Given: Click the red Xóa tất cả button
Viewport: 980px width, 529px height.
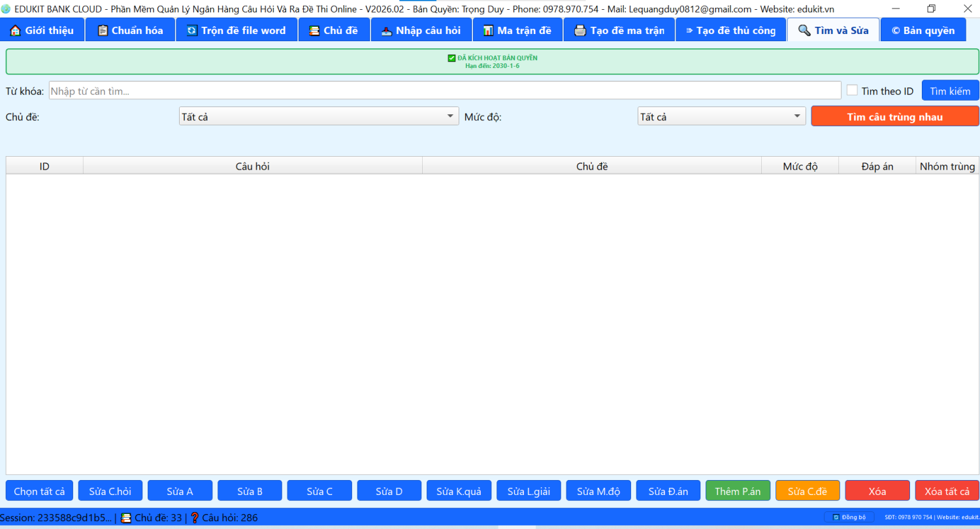Looking at the screenshot, I should 947,491.
